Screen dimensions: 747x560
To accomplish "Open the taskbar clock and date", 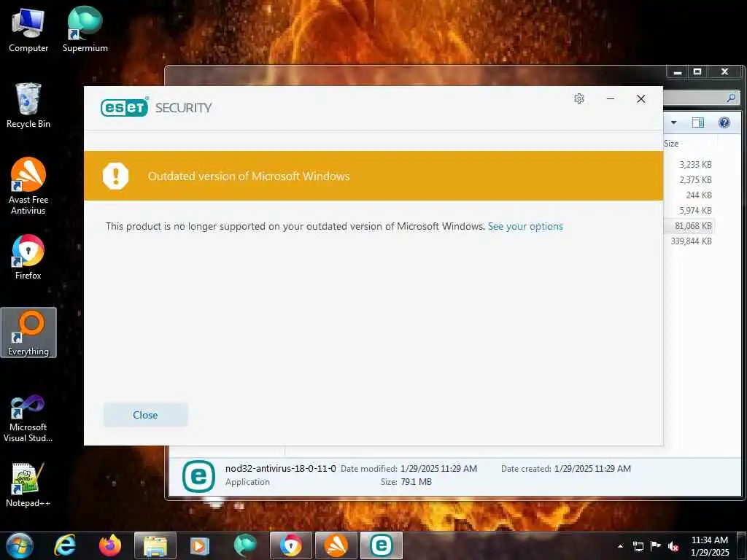I will point(709,546).
